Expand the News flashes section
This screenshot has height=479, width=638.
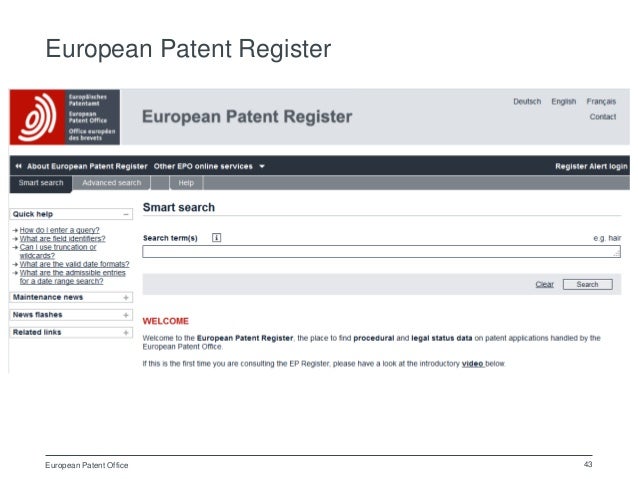126,314
